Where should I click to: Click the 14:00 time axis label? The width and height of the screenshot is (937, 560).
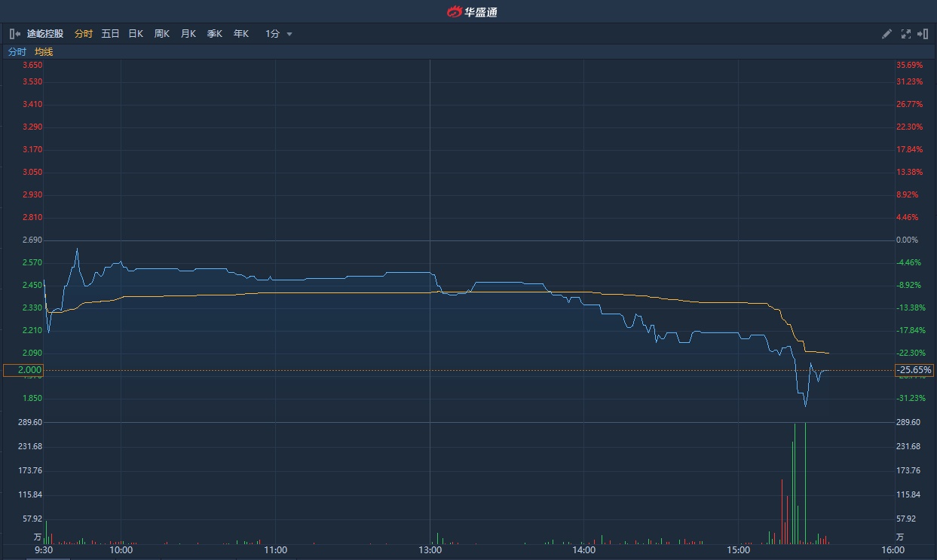(584, 550)
